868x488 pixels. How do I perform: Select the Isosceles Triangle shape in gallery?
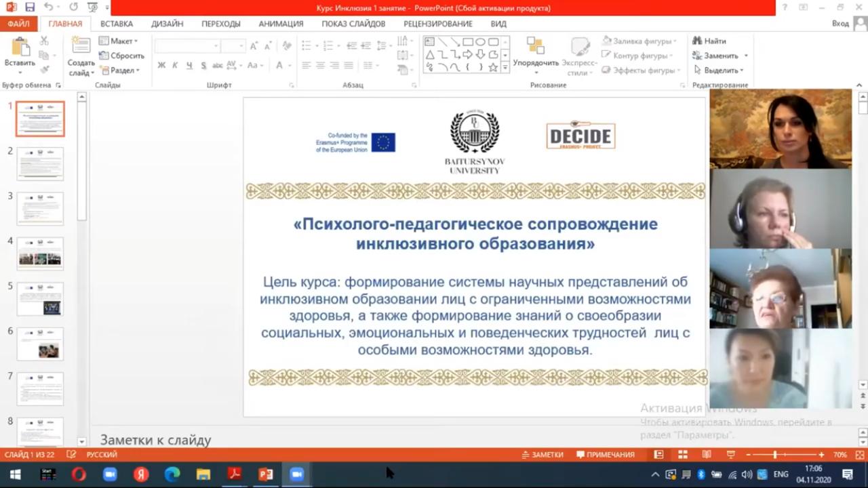(x=430, y=54)
